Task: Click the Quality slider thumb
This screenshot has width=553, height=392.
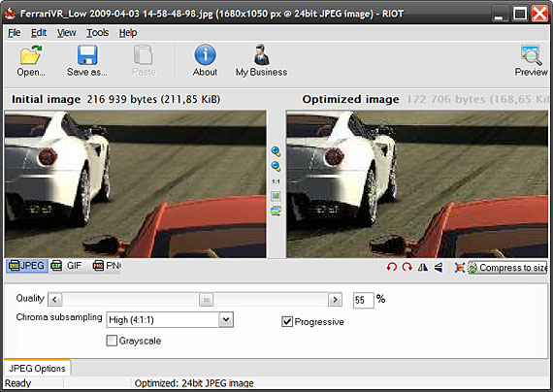Action: tap(206, 300)
